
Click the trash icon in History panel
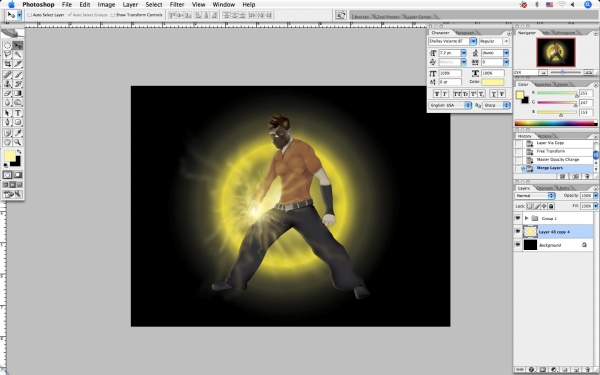[587, 176]
